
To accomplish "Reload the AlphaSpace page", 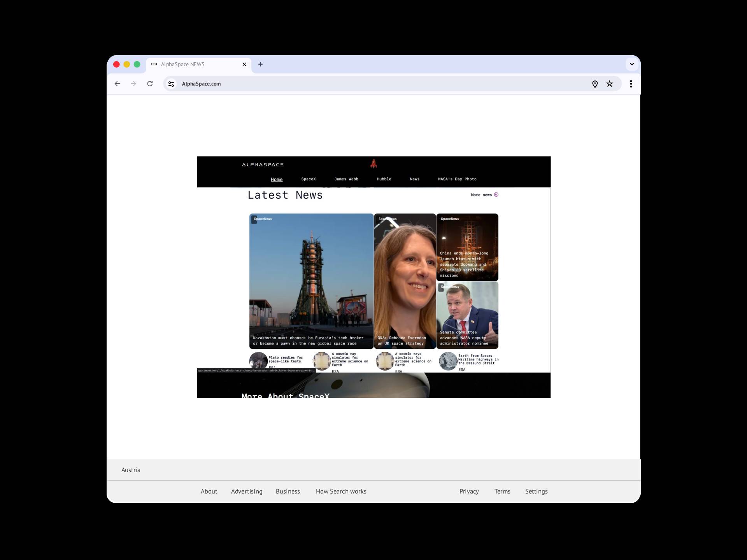I will [x=150, y=84].
